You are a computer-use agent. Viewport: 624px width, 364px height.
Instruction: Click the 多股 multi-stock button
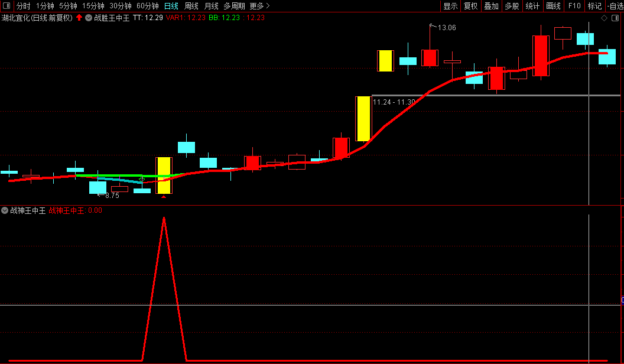512,6
